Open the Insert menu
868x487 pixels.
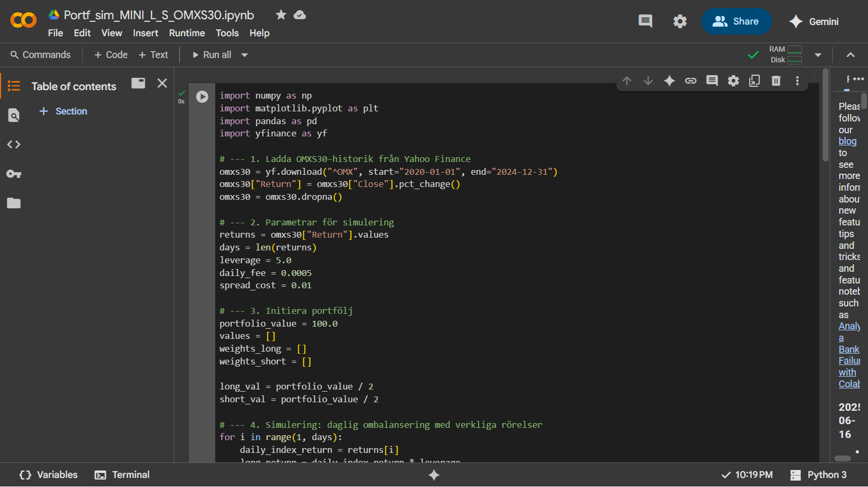click(145, 33)
